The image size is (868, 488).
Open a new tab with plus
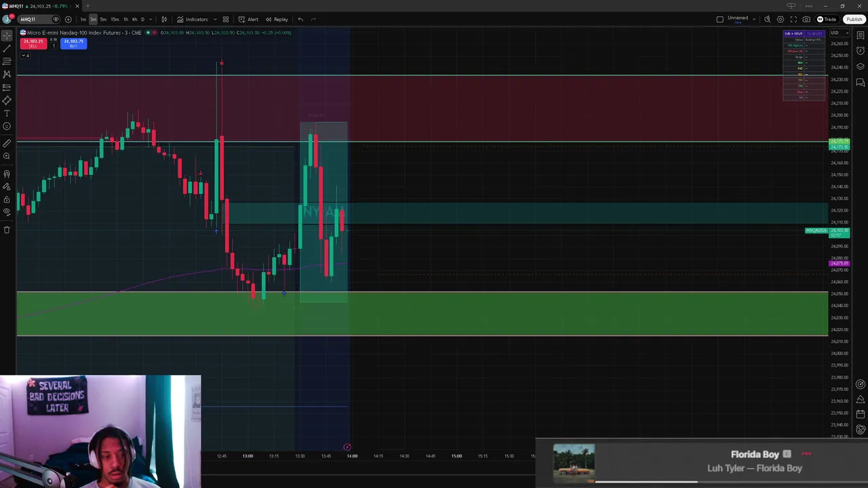coord(87,6)
